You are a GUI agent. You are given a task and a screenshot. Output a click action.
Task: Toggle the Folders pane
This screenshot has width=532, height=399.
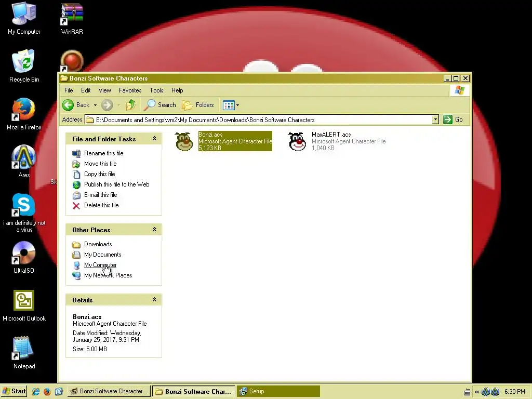tap(198, 105)
